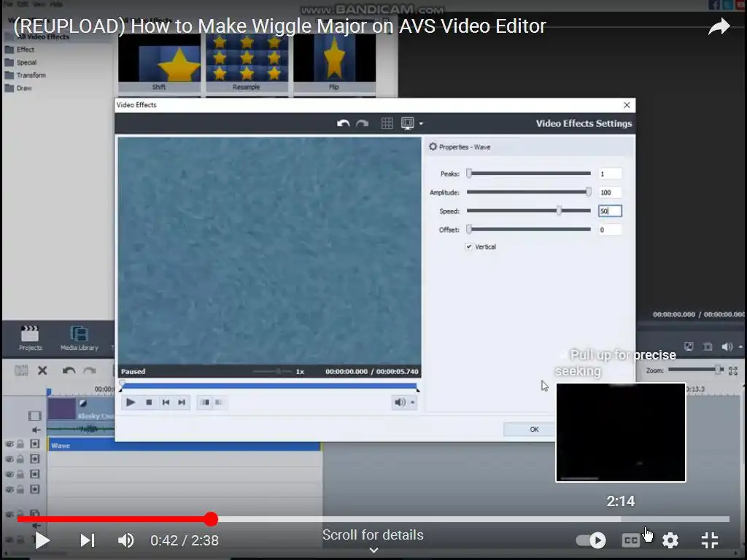The height and width of the screenshot is (560, 747).
Task: Exit YouTube full screen mode
Action: [710, 540]
